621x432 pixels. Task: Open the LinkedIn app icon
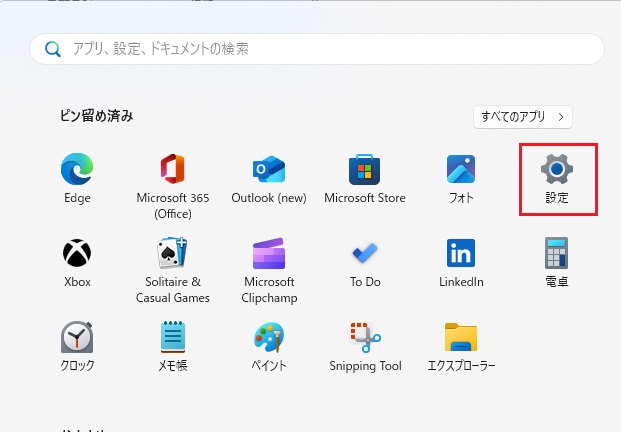coord(461,253)
